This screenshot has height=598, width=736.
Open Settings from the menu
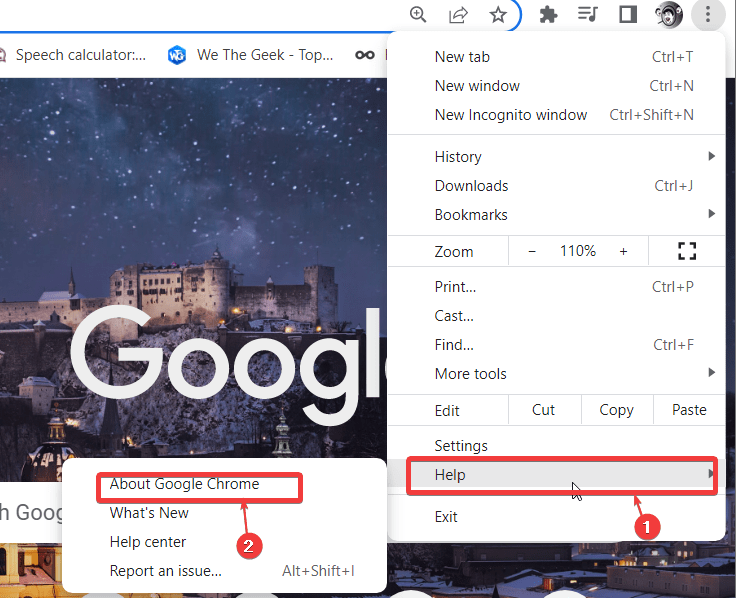[x=556, y=445]
